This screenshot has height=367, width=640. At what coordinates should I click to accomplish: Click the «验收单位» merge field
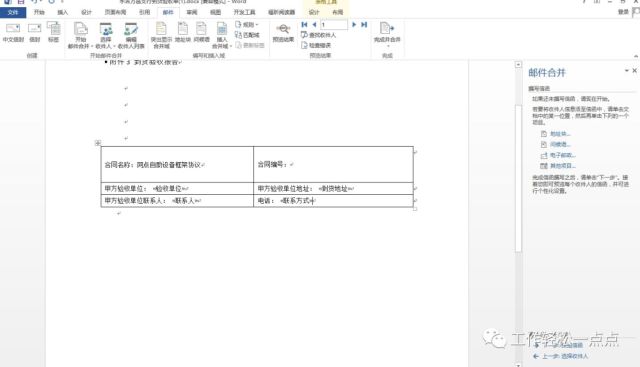click(169, 189)
